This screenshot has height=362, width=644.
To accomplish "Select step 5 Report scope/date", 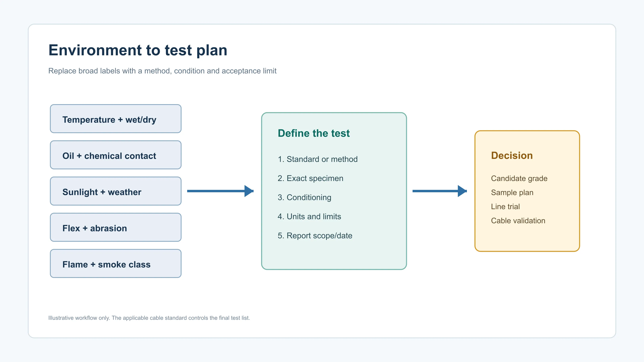I will click(315, 236).
